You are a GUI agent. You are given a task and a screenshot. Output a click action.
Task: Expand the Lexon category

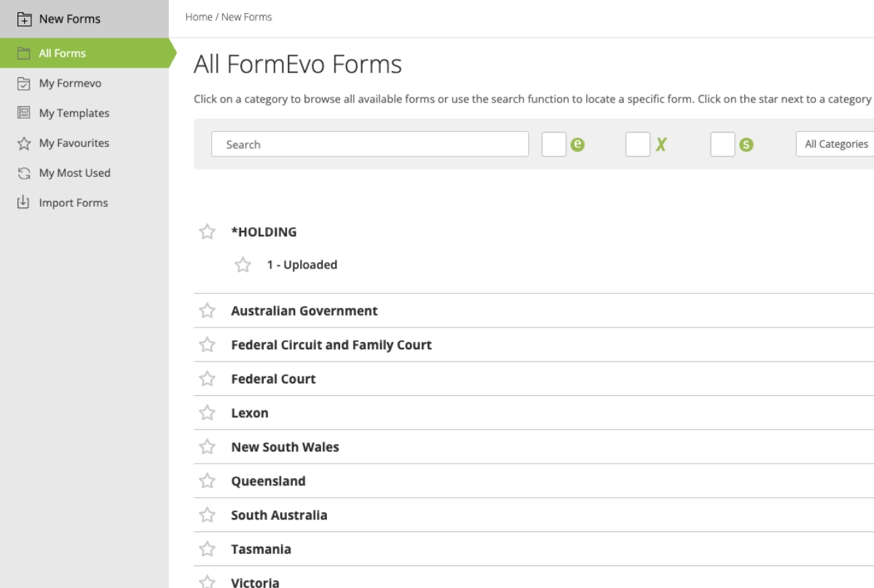click(x=250, y=413)
